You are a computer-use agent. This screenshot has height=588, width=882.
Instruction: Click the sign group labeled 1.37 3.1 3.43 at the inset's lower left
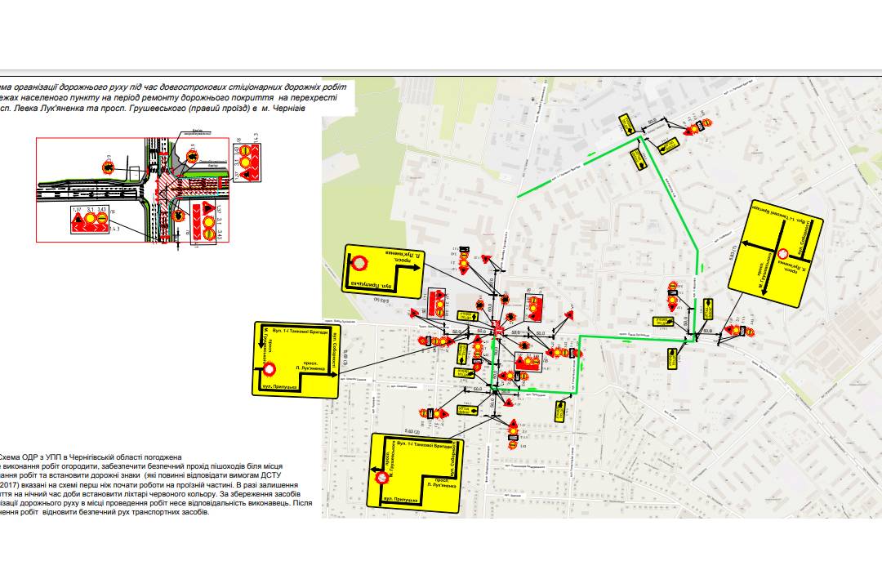90,220
